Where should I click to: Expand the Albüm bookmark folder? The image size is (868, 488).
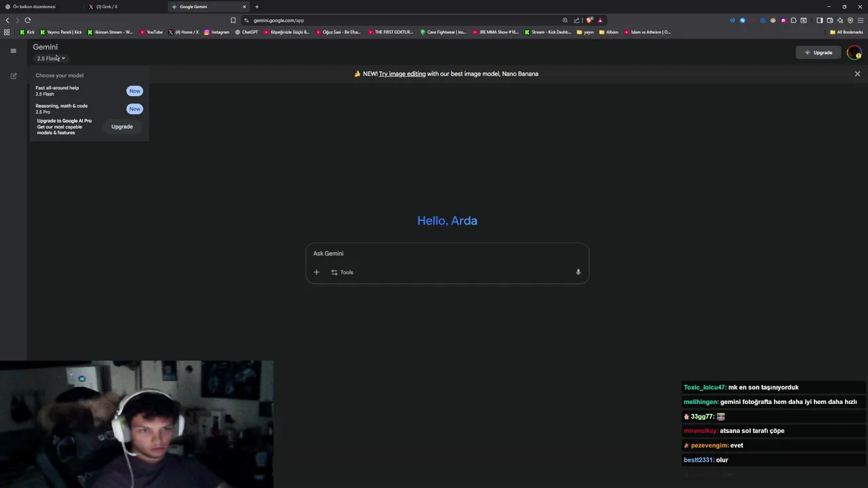pos(609,32)
